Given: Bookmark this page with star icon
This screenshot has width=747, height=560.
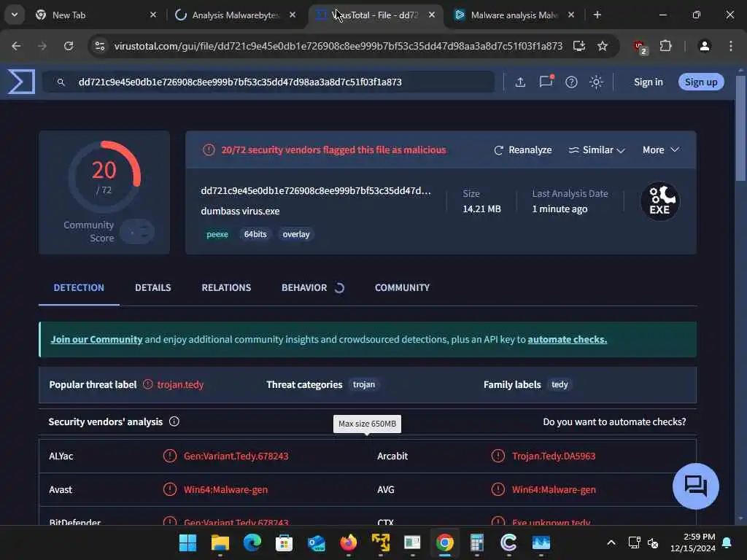Looking at the screenshot, I should click(x=603, y=46).
